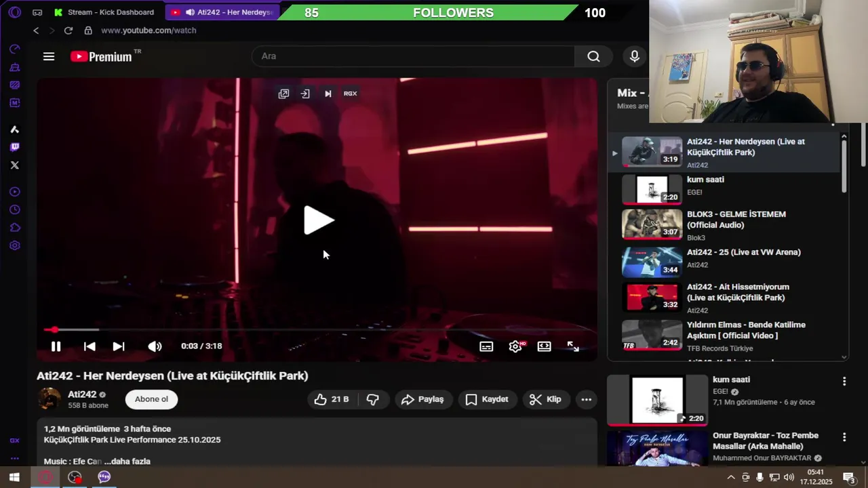
Task: Open the Windows notification center icon
Action: pyautogui.click(x=848, y=477)
